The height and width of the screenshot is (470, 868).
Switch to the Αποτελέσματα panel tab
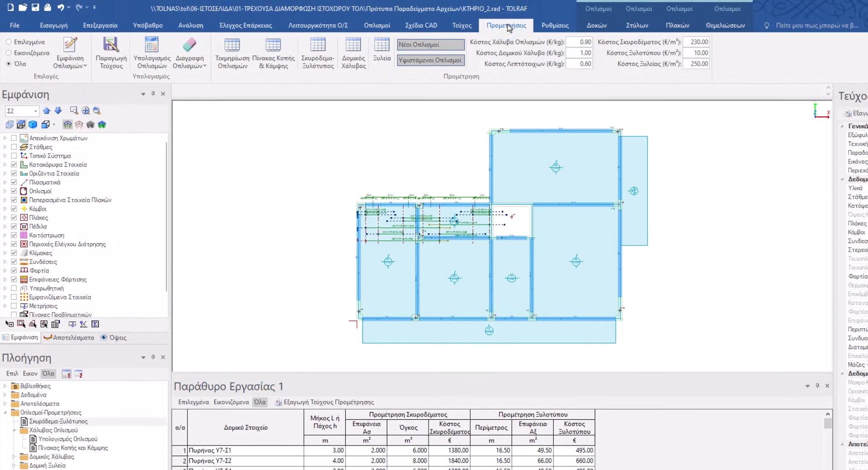[69, 338]
